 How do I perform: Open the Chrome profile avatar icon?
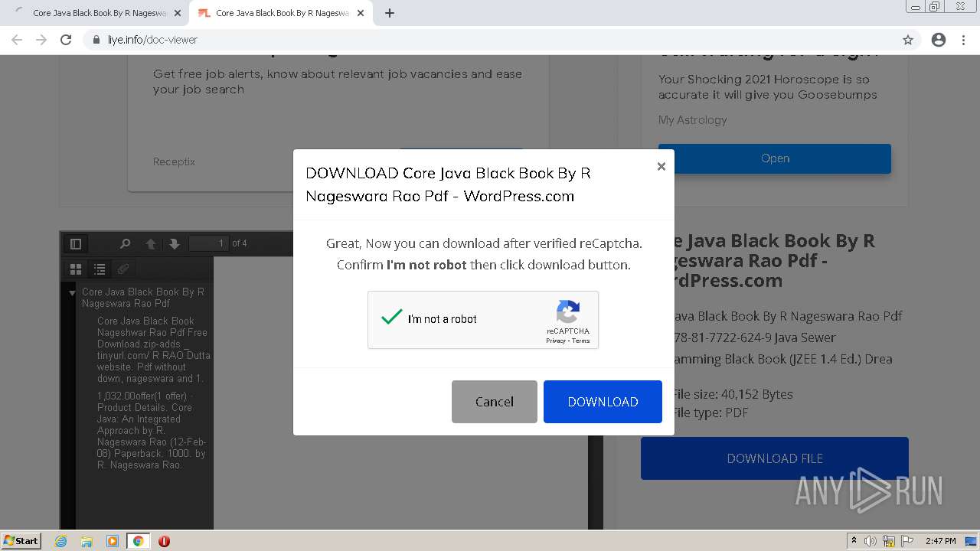[x=939, y=40]
